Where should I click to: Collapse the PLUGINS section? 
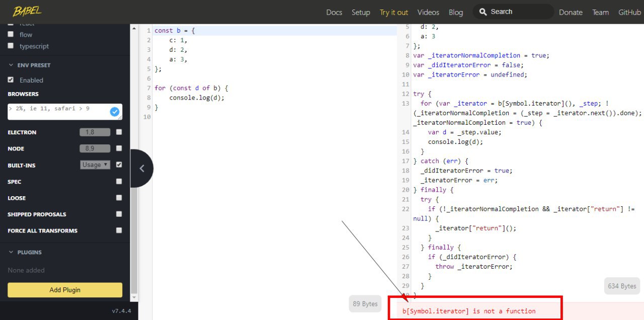[25, 252]
